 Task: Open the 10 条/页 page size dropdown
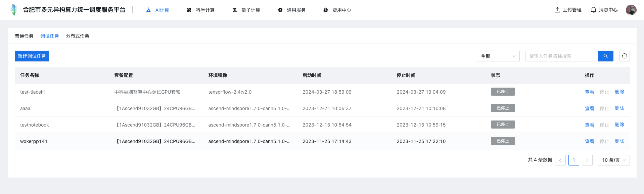tap(613, 160)
